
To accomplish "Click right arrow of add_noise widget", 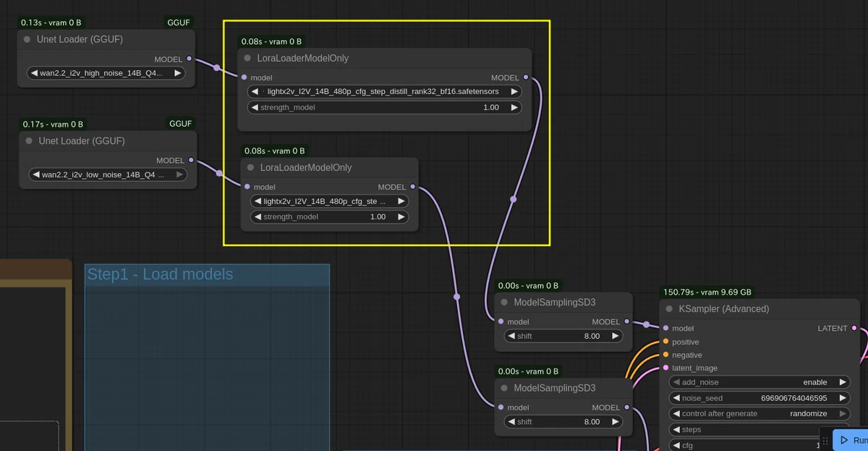I will [x=843, y=382].
